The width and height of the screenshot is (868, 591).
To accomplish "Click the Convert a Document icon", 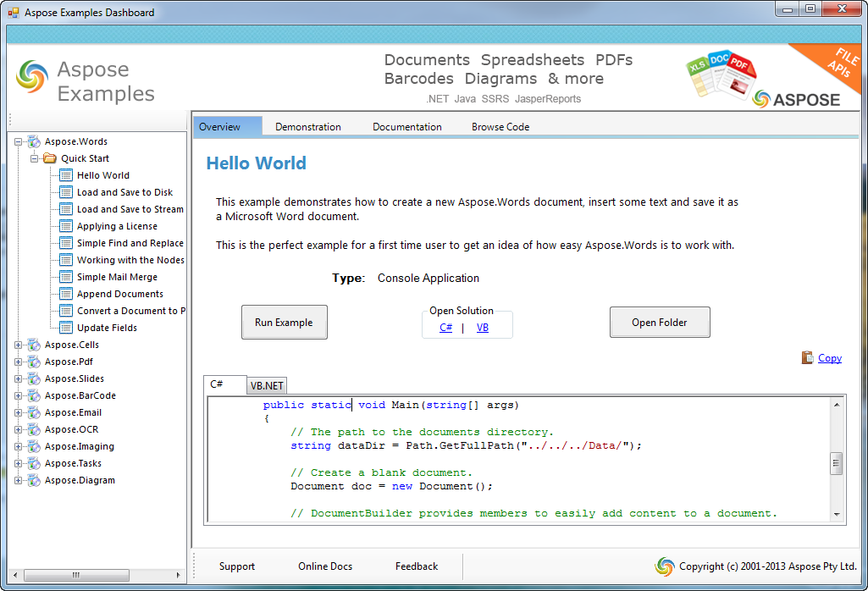I will pos(66,311).
